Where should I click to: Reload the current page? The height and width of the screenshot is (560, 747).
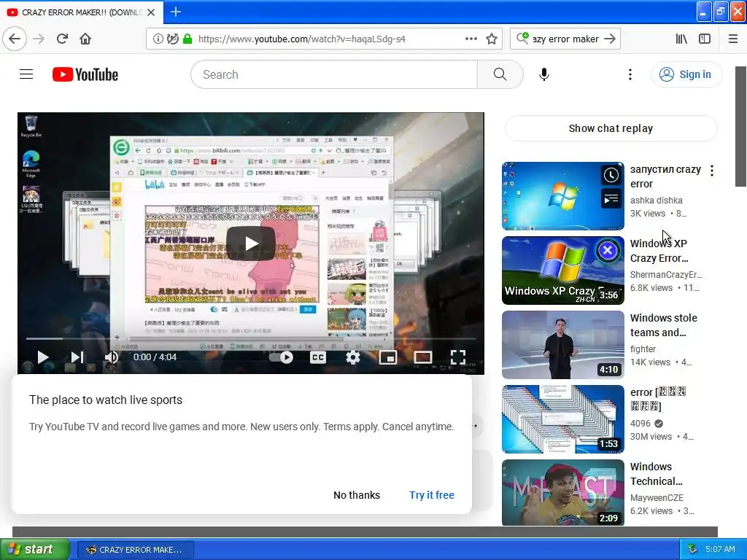[x=62, y=39]
